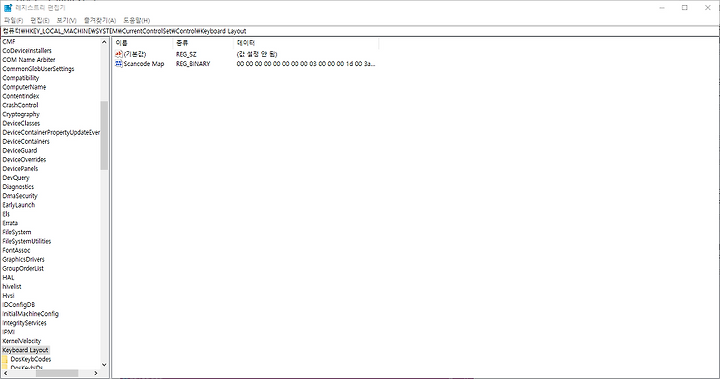Select the CommonGlobUserSettings key
720x379 pixels.
pos(38,69)
